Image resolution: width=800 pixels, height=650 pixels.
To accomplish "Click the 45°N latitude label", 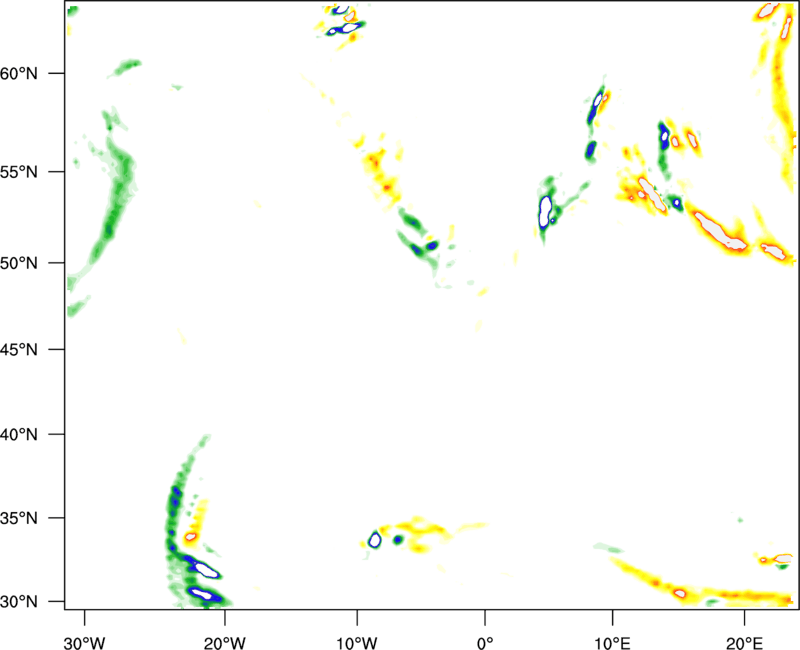I will coord(19,350).
